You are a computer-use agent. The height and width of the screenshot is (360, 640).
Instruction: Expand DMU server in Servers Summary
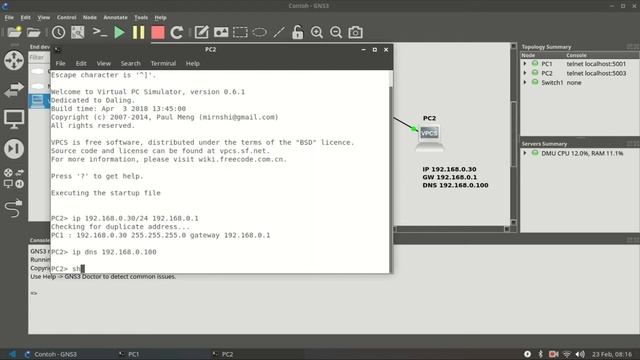point(525,153)
